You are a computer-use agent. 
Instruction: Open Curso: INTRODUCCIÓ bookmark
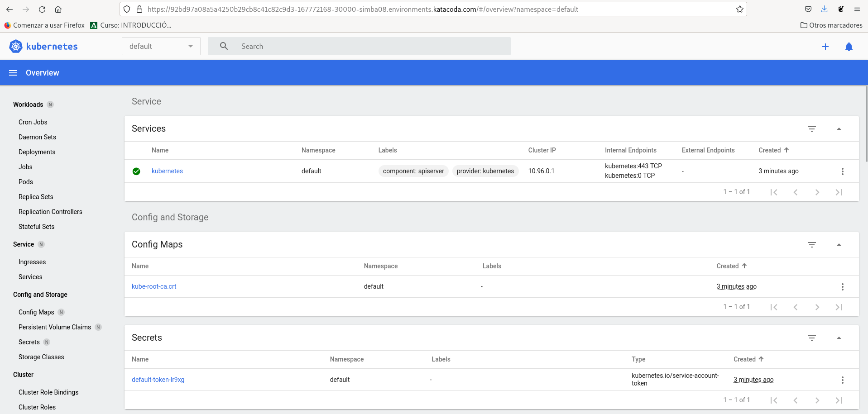coord(131,25)
